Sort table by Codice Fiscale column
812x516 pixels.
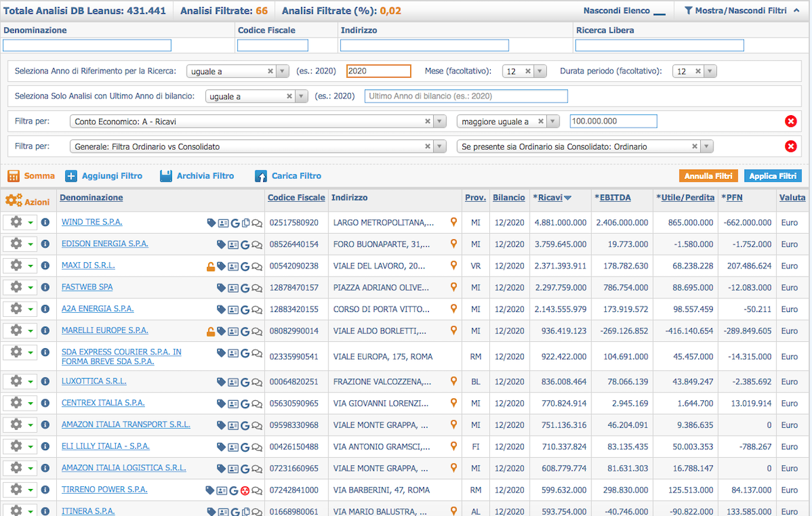296,198
